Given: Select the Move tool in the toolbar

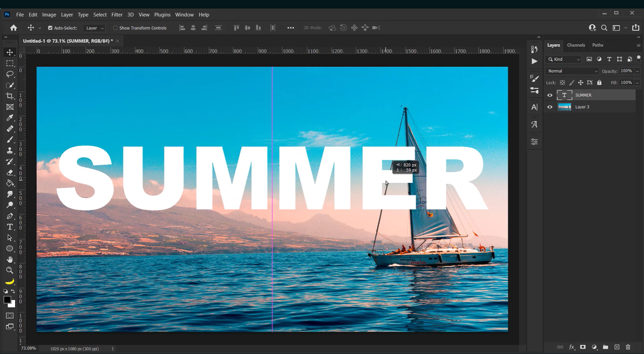Looking at the screenshot, I should pyautogui.click(x=10, y=52).
